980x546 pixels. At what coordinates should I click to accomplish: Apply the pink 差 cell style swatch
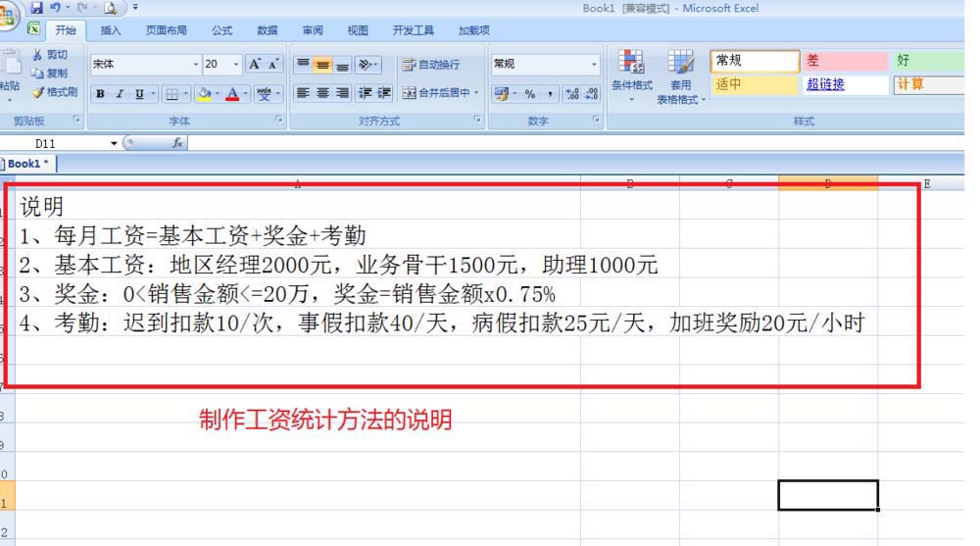point(844,61)
